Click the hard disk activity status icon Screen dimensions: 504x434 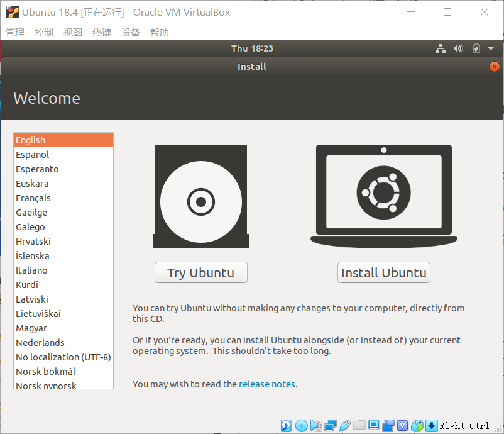pos(286,426)
